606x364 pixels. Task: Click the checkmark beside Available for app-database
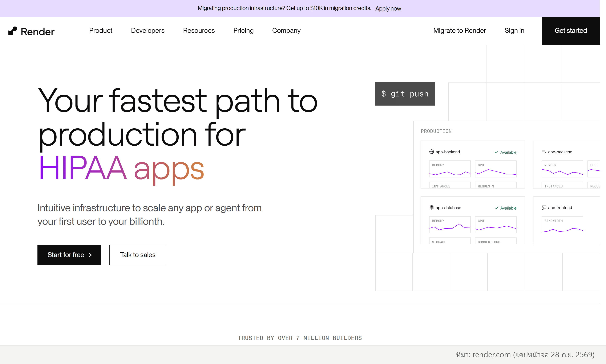(496, 208)
